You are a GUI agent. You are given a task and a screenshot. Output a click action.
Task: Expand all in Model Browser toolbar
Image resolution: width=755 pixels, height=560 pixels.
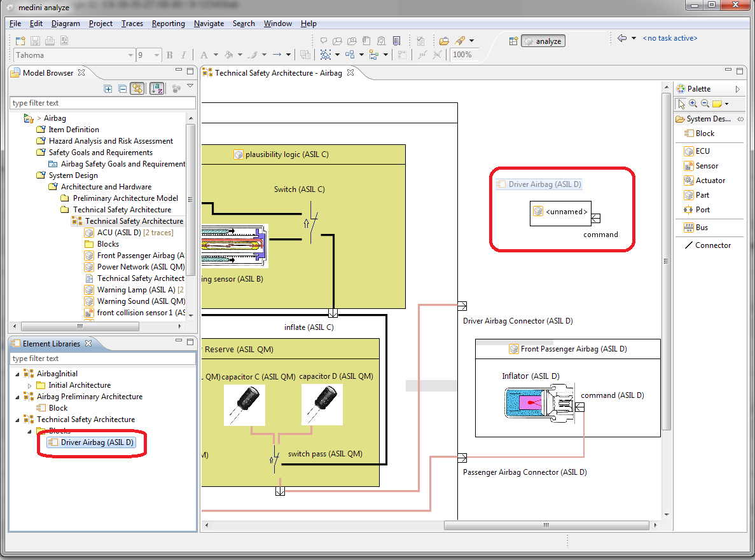(x=108, y=89)
